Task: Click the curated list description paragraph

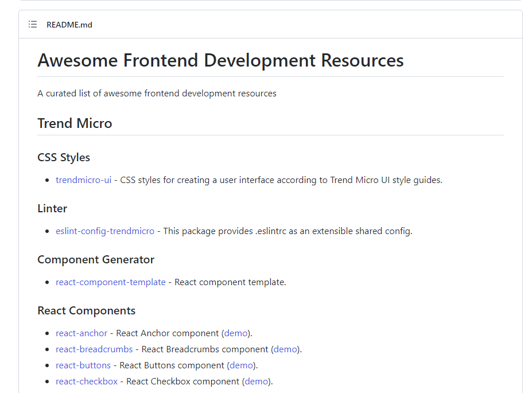Action: 157,94
